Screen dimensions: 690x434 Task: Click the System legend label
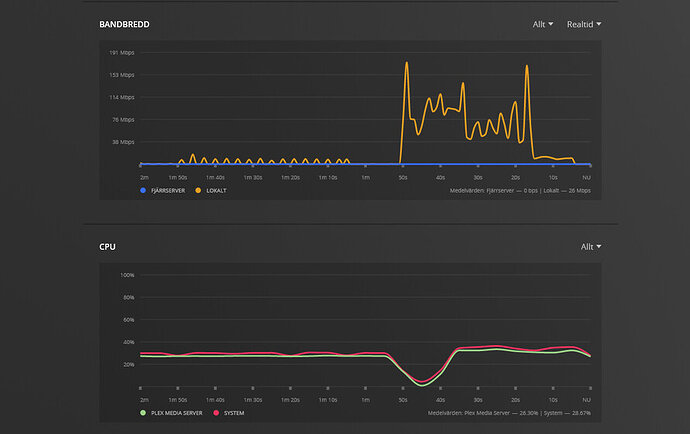point(234,413)
